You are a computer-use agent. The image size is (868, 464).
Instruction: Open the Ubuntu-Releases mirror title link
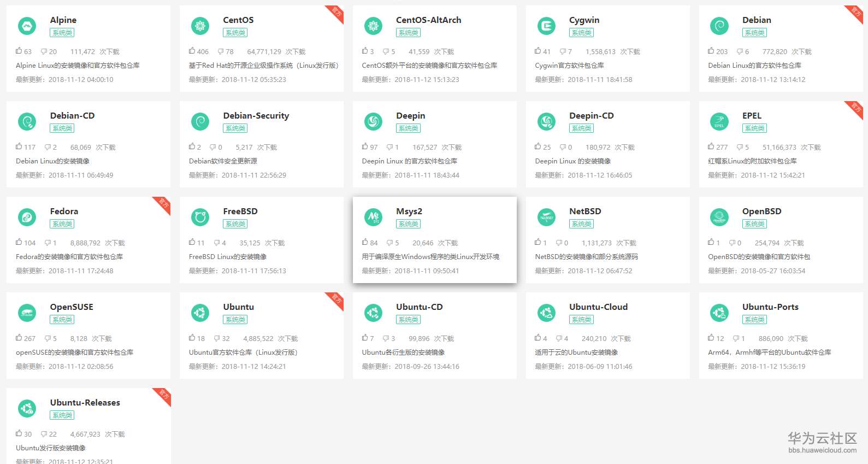[85, 403]
